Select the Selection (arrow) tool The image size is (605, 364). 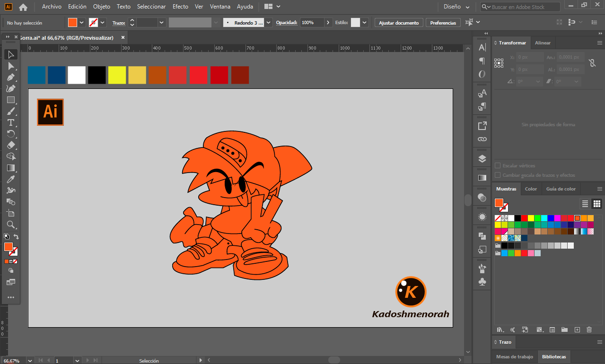click(x=11, y=54)
